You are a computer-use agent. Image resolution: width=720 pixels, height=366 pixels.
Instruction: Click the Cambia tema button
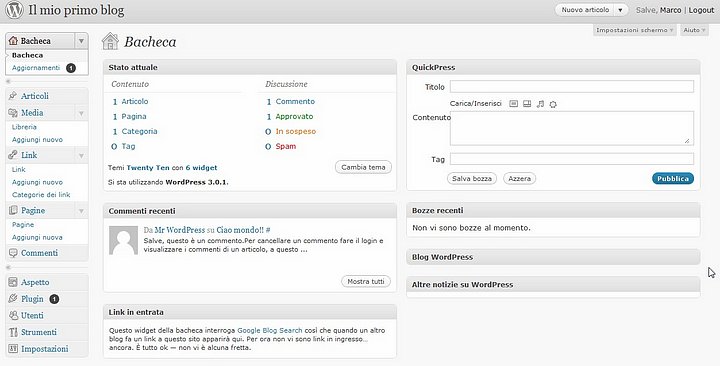pyautogui.click(x=363, y=167)
